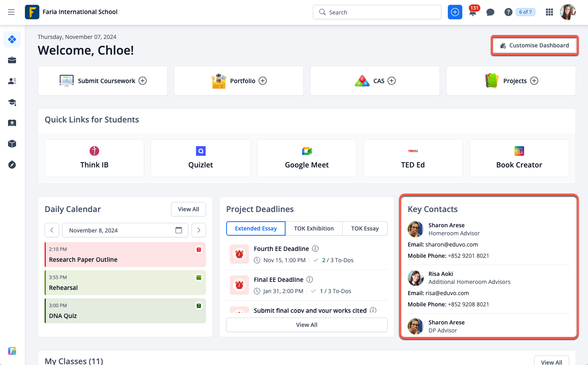Screen dimensions: 588x365
Task: Click View All under Project Deadlines
Action: point(306,325)
